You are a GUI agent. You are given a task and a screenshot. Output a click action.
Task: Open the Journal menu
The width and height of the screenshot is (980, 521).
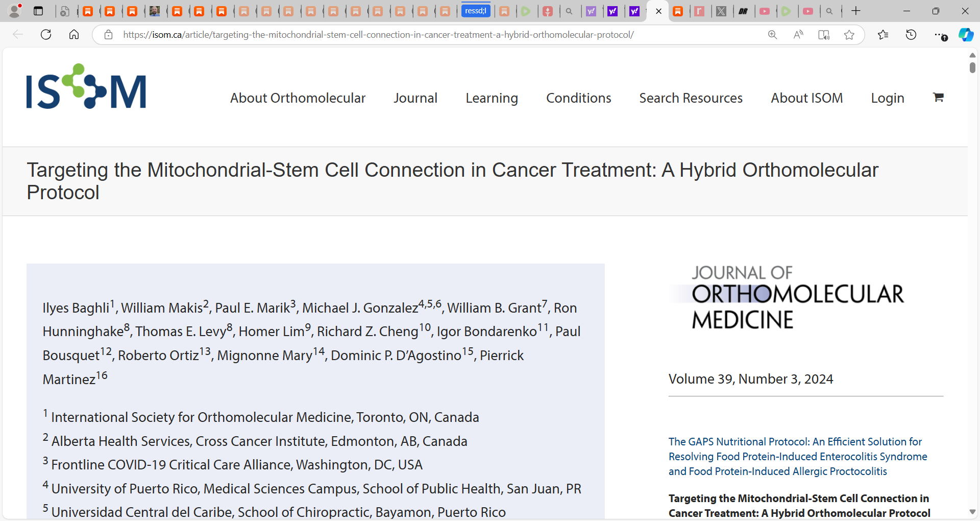(415, 98)
